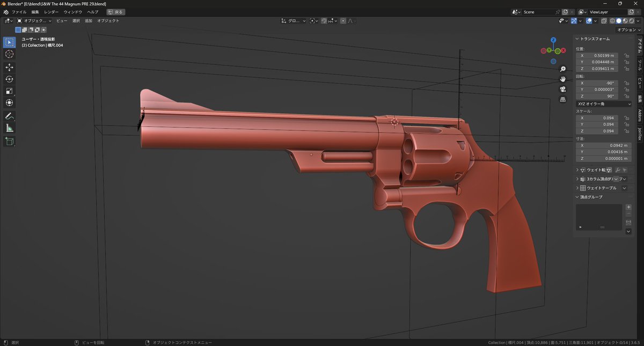This screenshot has width=644, height=346.
Task: Click the pan view hand icon
Action: (563, 79)
